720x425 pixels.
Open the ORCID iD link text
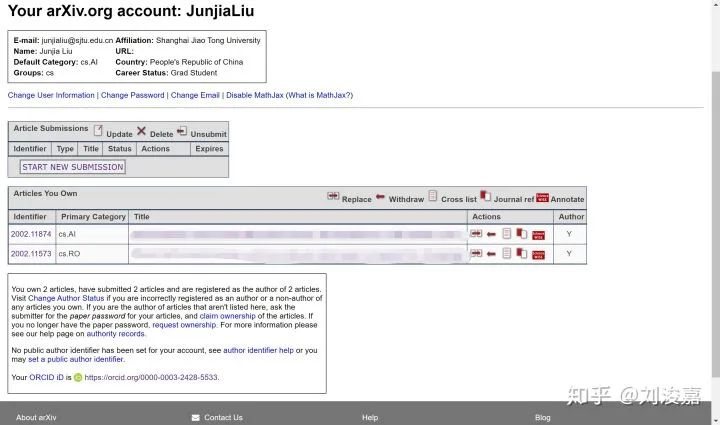click(46, 377)
